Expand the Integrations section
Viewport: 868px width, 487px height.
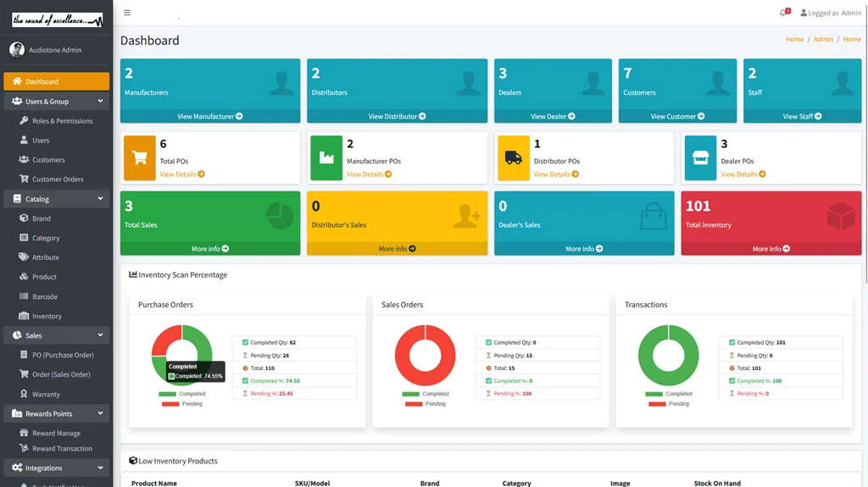click(56, 468)
